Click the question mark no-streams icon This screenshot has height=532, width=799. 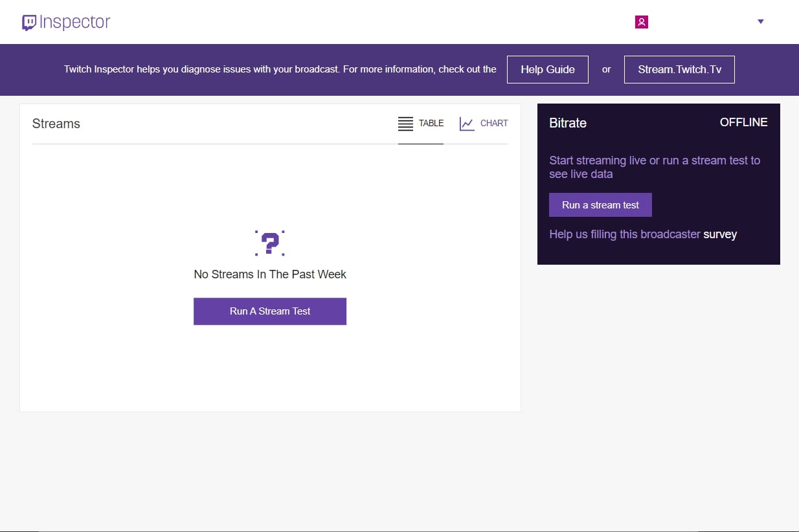pyautogui.click(x=270, y=243)
